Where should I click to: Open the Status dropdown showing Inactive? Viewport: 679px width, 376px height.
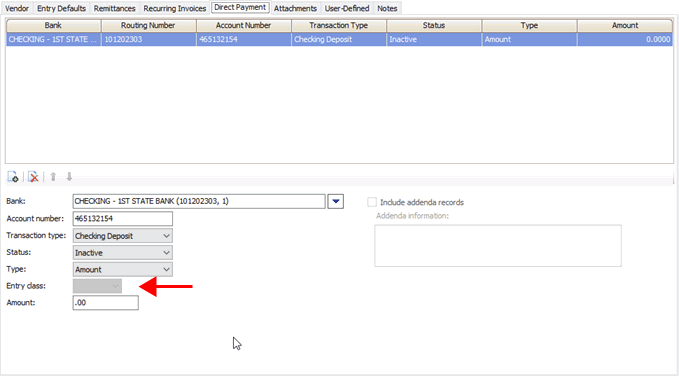(x=123, y=253)
